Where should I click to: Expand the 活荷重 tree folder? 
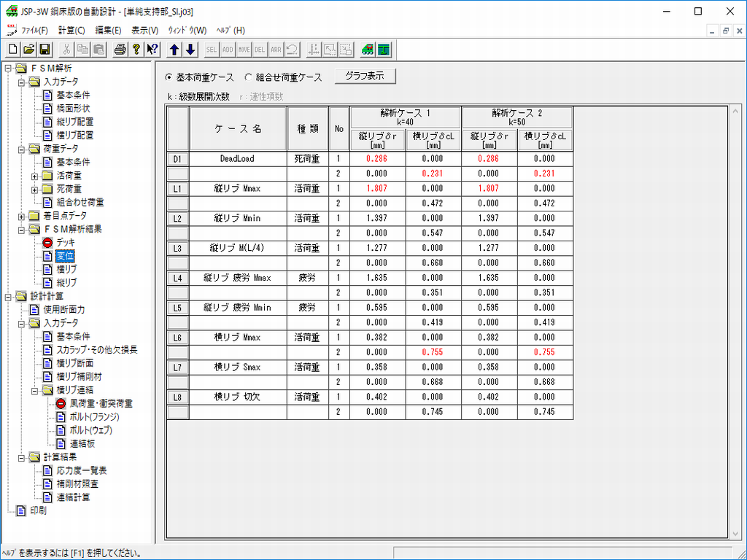point(34,176)
